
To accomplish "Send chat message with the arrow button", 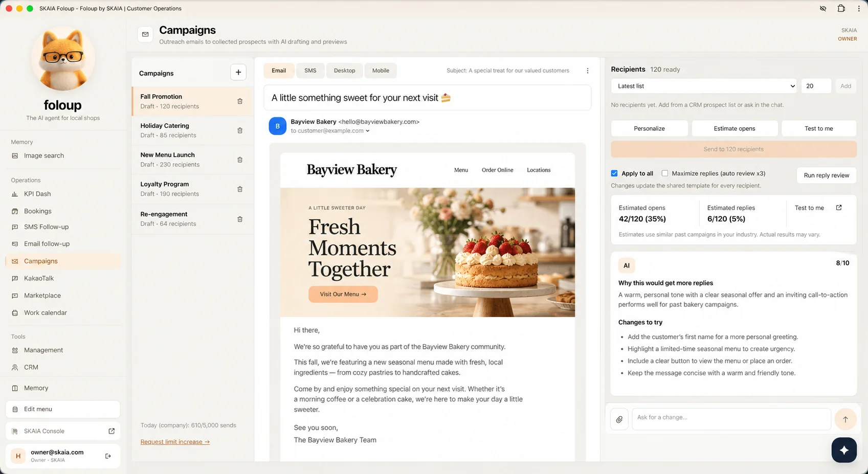I will click(x=845, y=419).
